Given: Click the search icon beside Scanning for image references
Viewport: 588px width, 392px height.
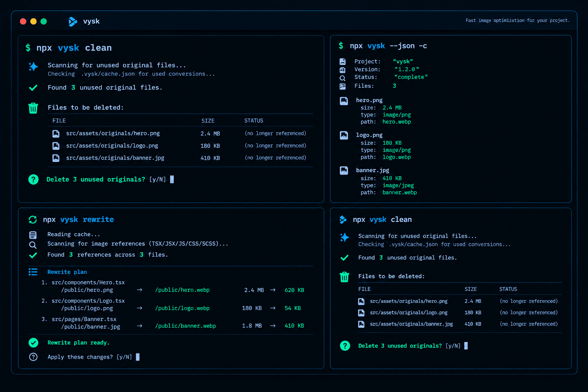Looking at the screenshot, I should pyautogui.click(x=33, y=245).
